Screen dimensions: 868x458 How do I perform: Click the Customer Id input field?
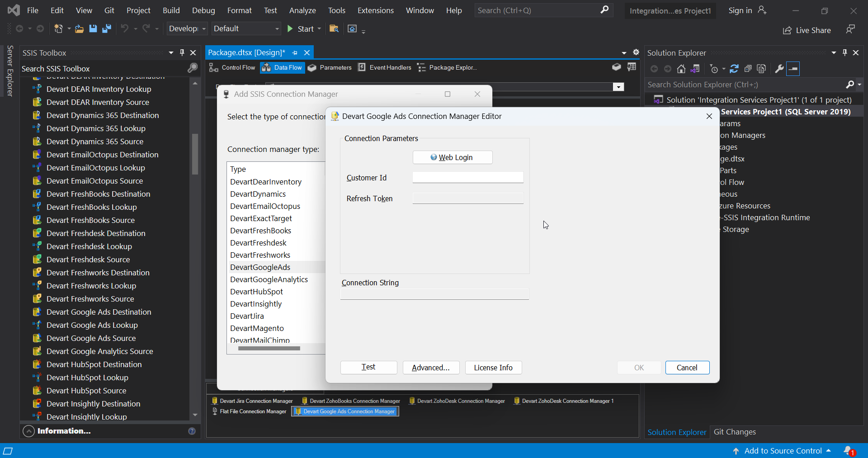click(467, 177)
